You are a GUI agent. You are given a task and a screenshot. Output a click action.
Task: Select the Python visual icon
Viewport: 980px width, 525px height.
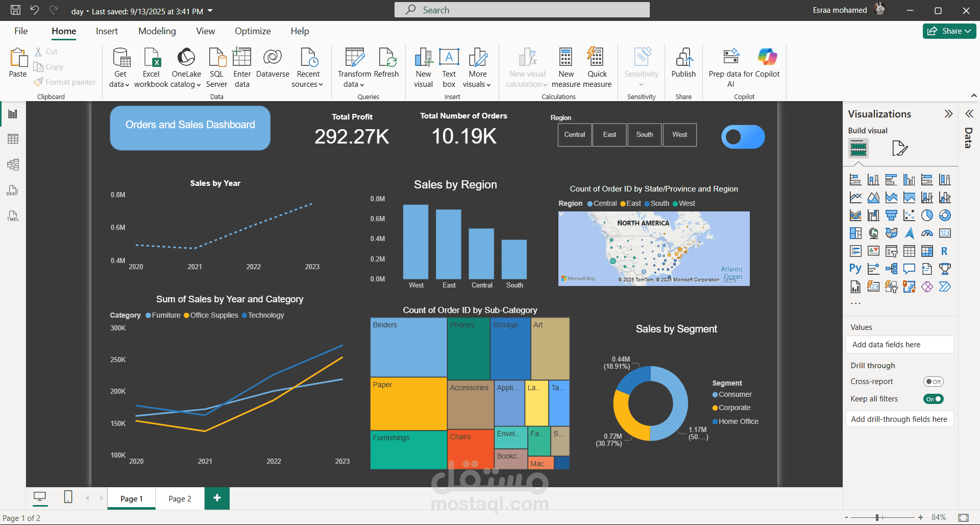coord(855,269)
